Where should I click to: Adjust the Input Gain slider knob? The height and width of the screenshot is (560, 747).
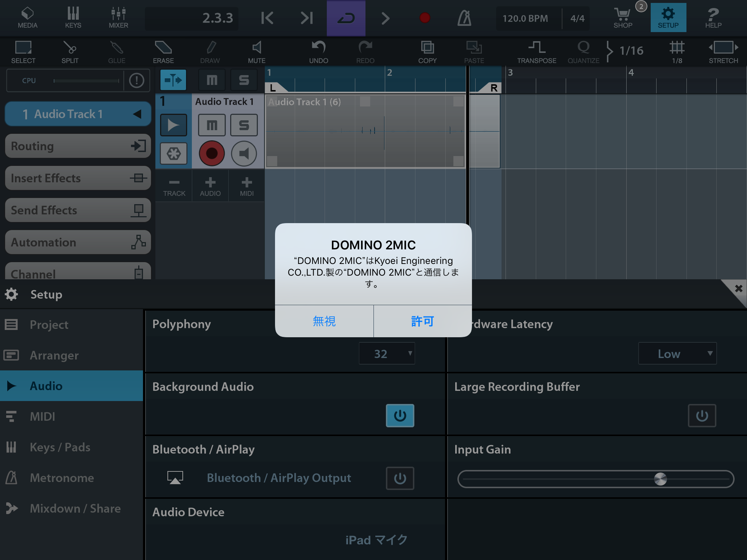tap(660, 479)
